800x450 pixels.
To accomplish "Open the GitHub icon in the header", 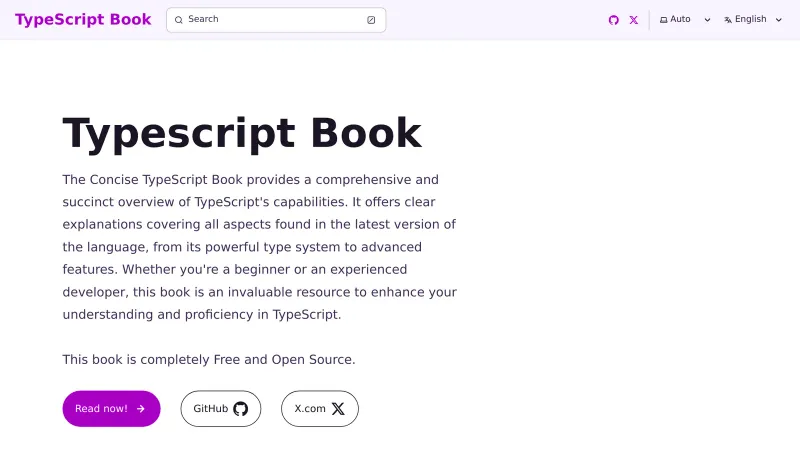I will tap(614, 20).
